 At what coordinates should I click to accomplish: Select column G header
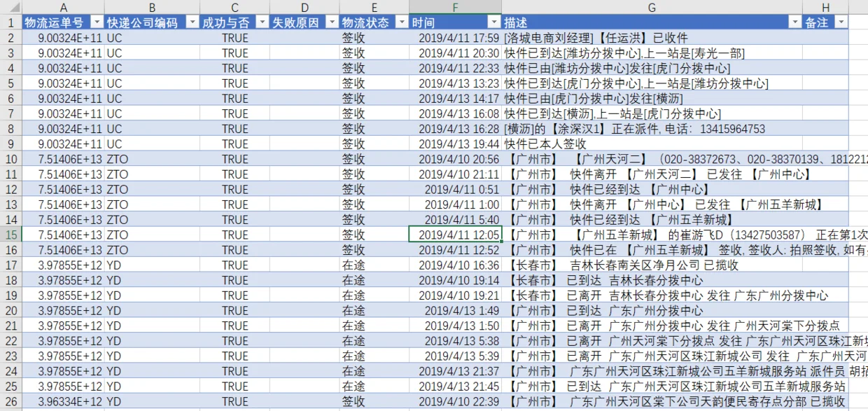coord(652,7)
